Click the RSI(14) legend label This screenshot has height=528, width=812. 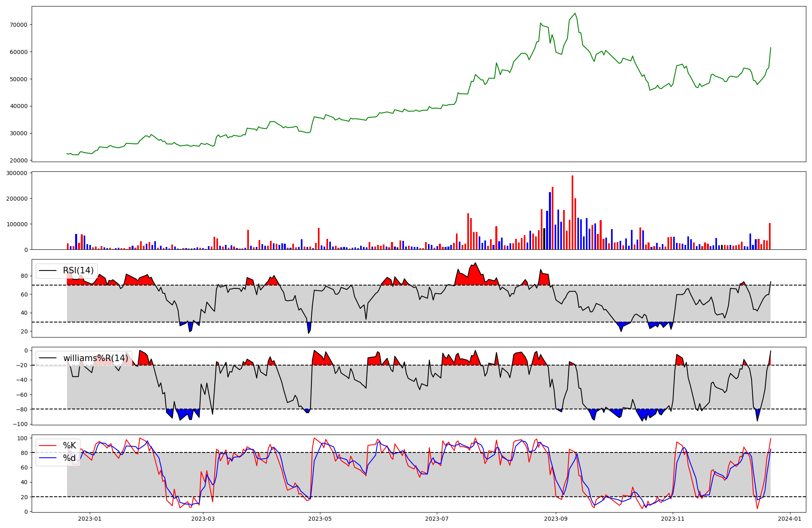coord(78,270)
